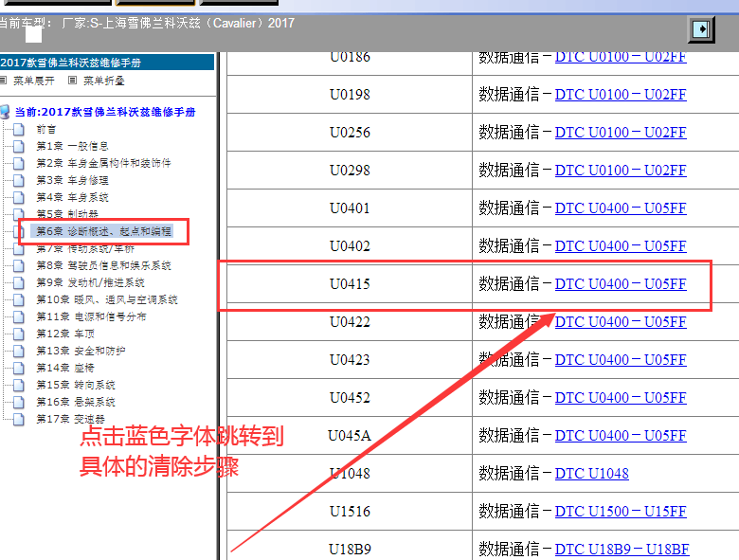739x560 pixels.
Task: Click the page icon beside 第12章 车顶
Action: [x=19, y=334]
